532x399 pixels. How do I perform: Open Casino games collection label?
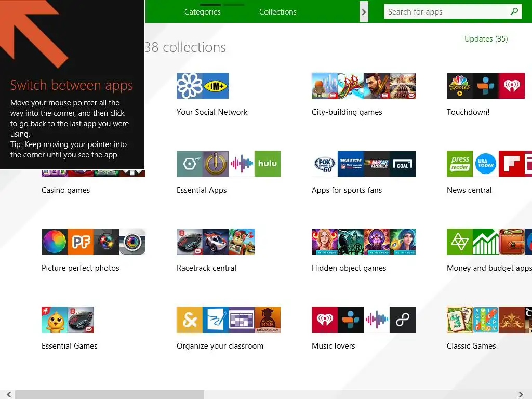pos(65,190)
